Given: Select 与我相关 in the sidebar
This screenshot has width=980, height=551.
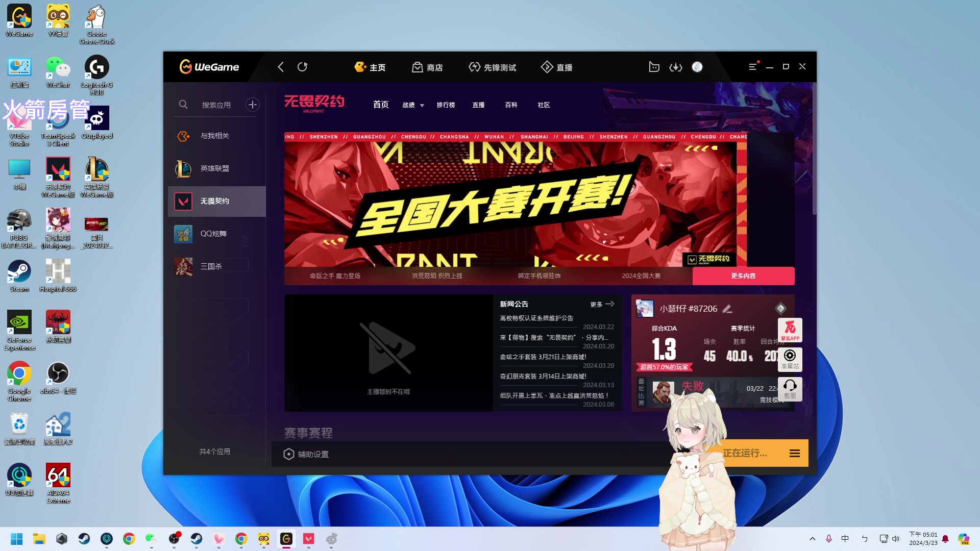Looking at the screenshot, I should pos(217,136).
